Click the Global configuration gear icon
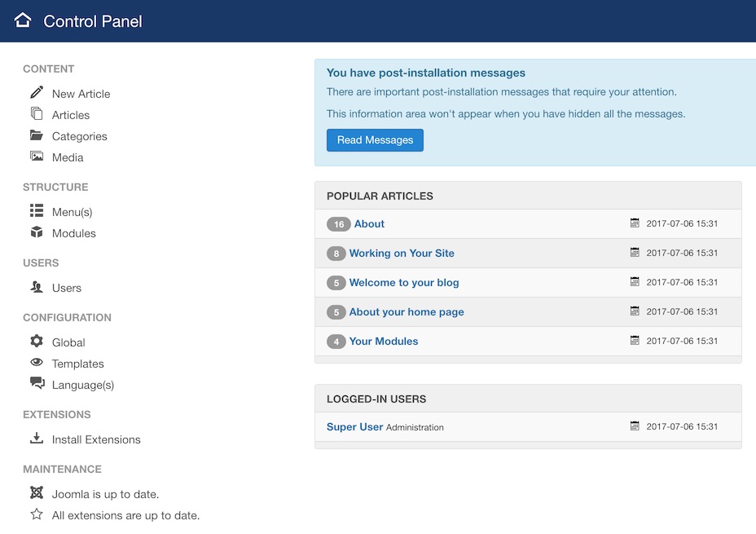The width and height of the screenshot is (756, 534). click(37, 342)
